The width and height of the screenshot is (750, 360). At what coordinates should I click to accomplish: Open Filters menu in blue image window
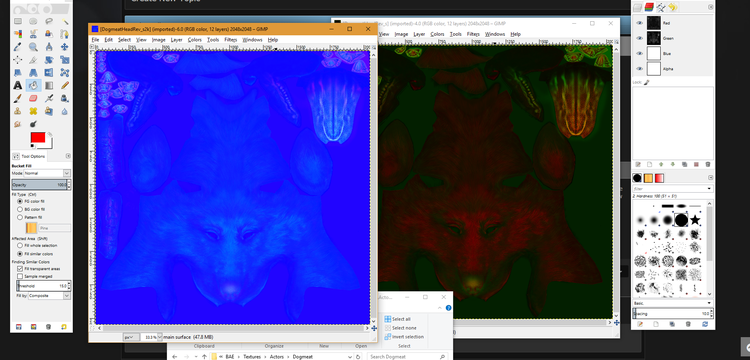click(231, 40)
